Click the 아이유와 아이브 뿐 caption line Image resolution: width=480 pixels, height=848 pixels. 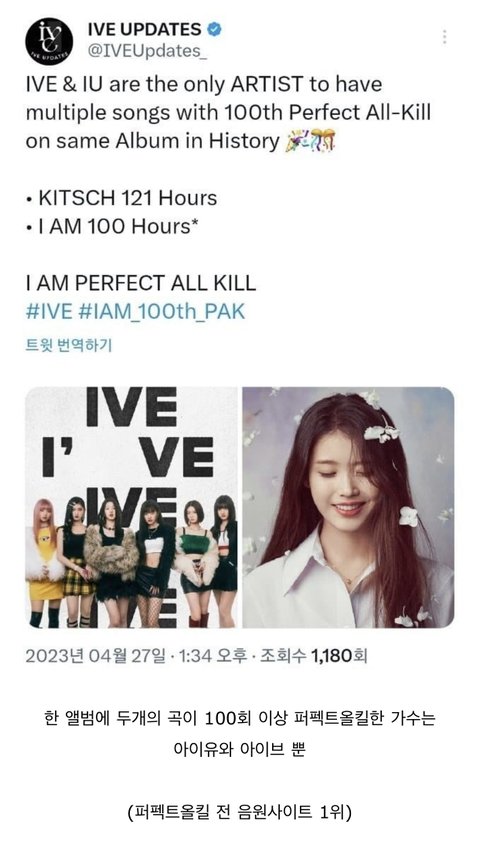pos(240,749)
